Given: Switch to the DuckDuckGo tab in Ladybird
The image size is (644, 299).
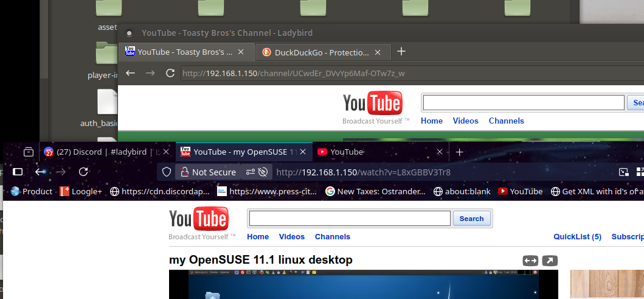Looking at the screenshot, I should (x=322, y=52).
